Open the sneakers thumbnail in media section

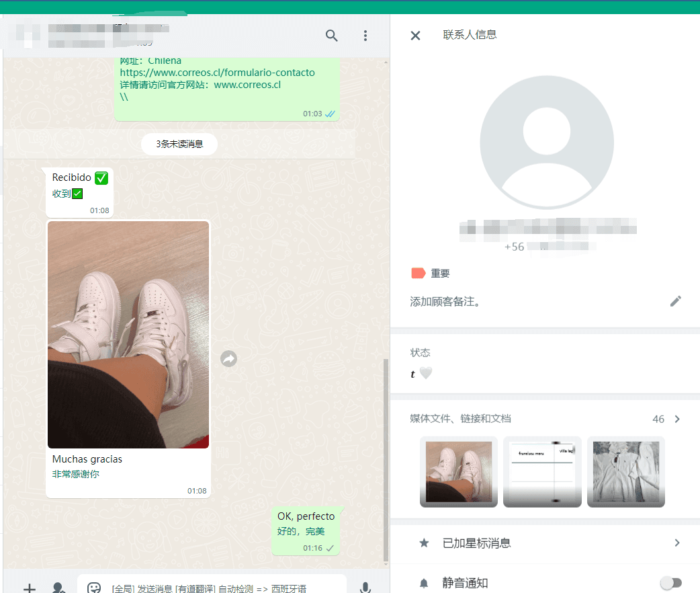pos(459,471)
